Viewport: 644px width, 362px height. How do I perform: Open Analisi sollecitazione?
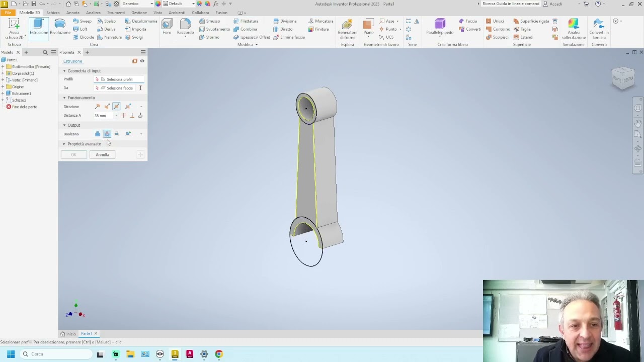[574, 29]
